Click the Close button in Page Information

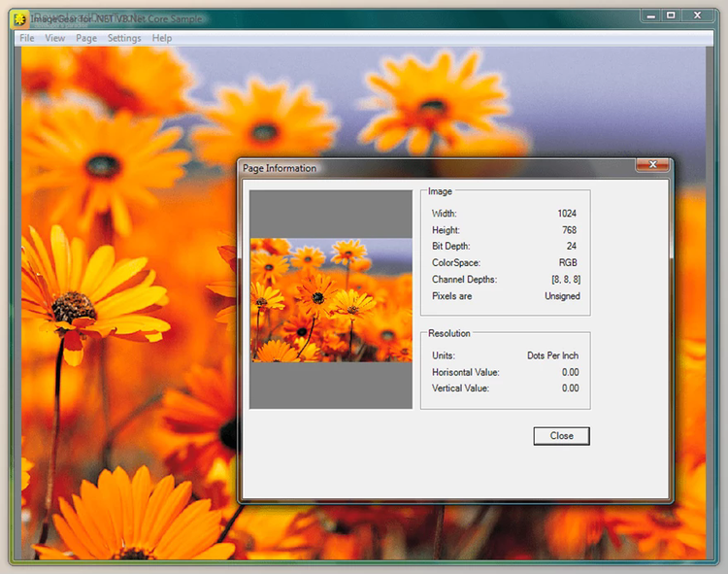click(561, 436)
